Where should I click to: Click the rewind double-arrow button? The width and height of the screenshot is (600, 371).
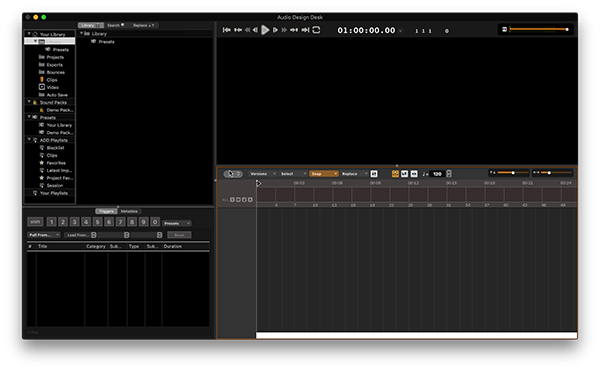click(x=247, y=30)
